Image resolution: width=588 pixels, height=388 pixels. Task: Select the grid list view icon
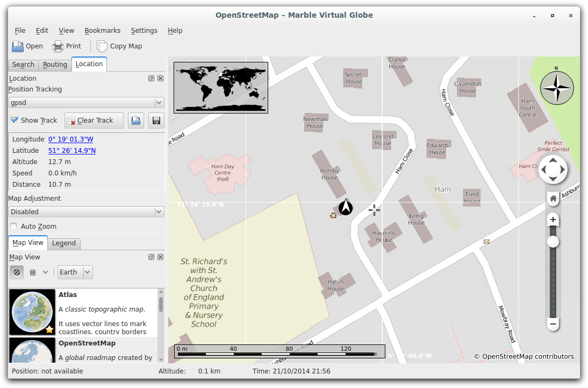pyautogui.click(x=33, y=272)
